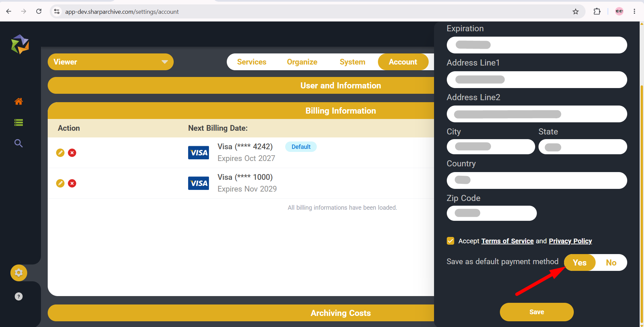
Task: Choose No for default payment method
Action: (x=611, y=262)
